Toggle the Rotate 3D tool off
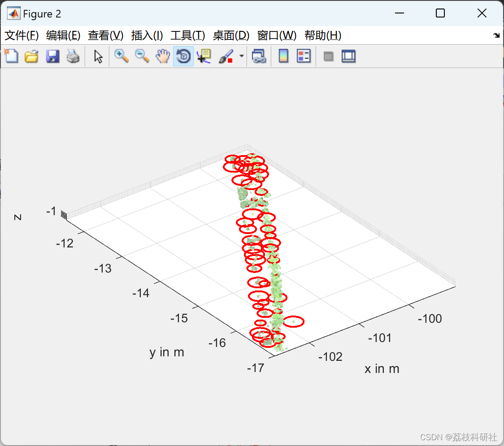The width and height of the screenshot is (504, 446). [x=183, y=56]
